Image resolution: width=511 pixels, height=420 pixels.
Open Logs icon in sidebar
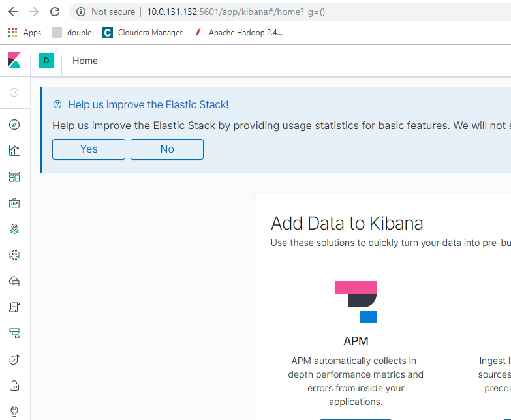14,307
